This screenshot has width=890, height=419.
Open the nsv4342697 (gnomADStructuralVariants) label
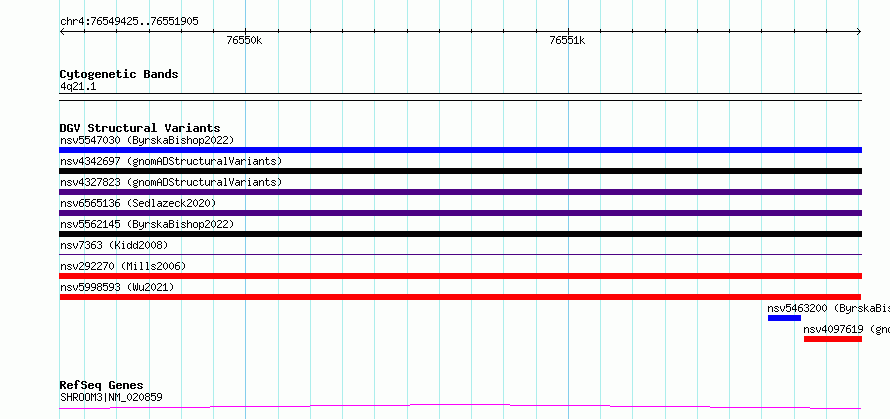point(171,161)
